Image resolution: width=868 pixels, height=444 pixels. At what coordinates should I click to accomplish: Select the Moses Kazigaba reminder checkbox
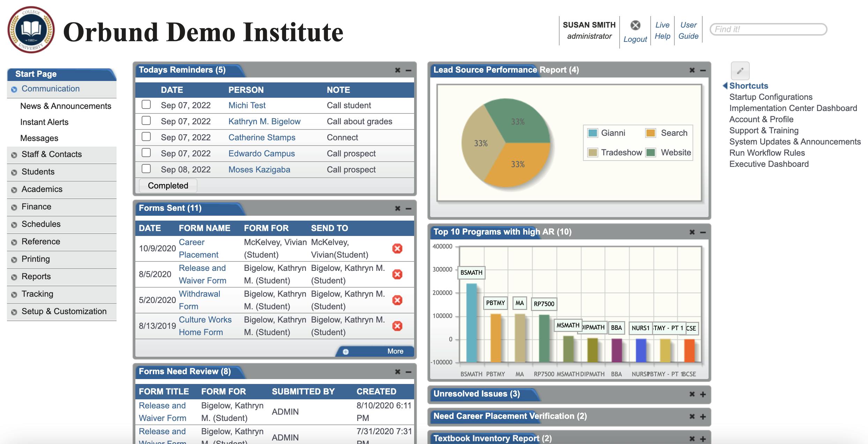click(x=146, y=169)
